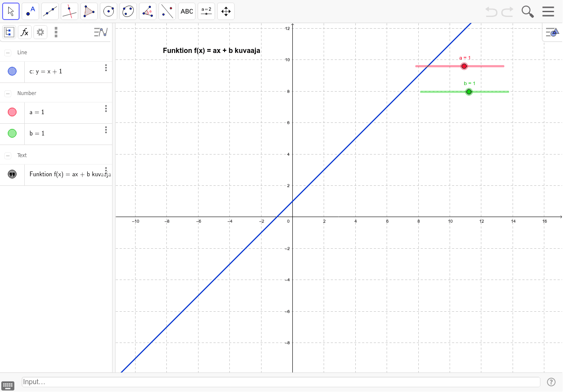Select the Line through two points tool
The width and height of the screenshot is (563, 392).
(50, 11)
